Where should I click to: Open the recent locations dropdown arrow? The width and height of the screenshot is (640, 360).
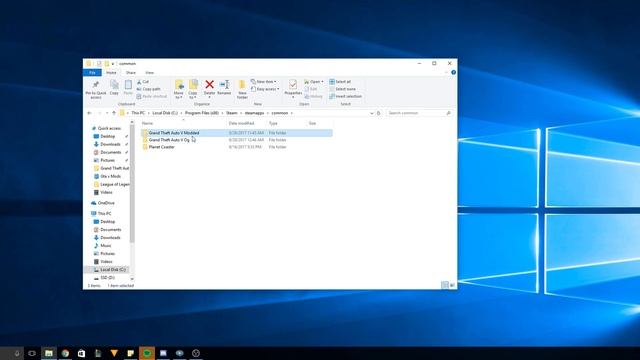coord(107,113)
